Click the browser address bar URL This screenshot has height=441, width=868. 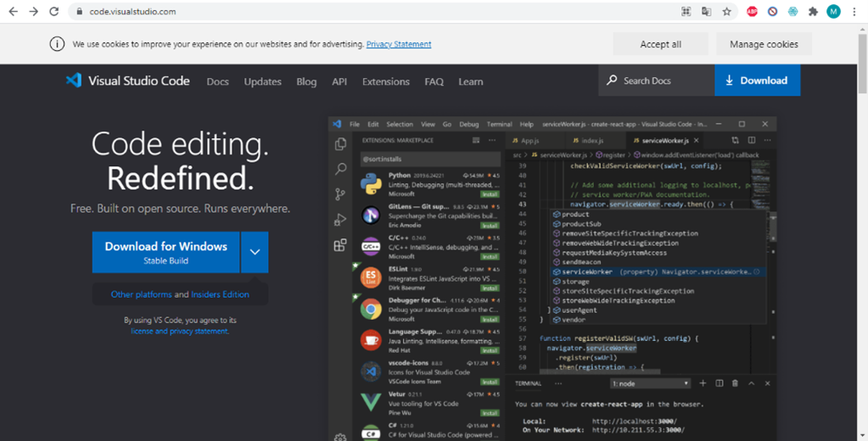coord(133,12)
